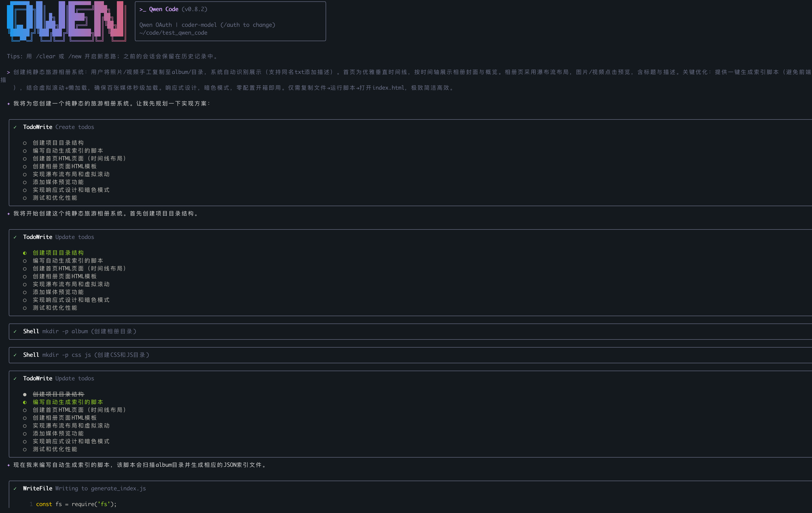Click the QWEN ASCII art logo
Screen dimensions: 812x513
pyautogui.click(x=66, y=21)
